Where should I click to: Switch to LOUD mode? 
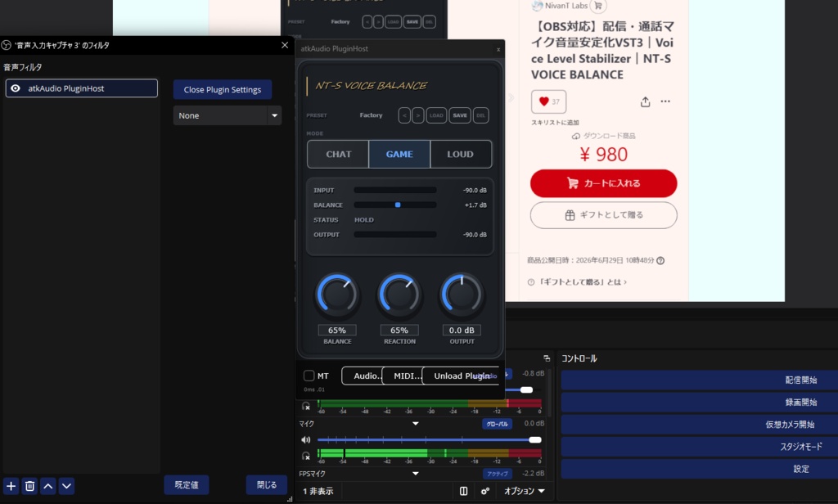coord(460,154)
